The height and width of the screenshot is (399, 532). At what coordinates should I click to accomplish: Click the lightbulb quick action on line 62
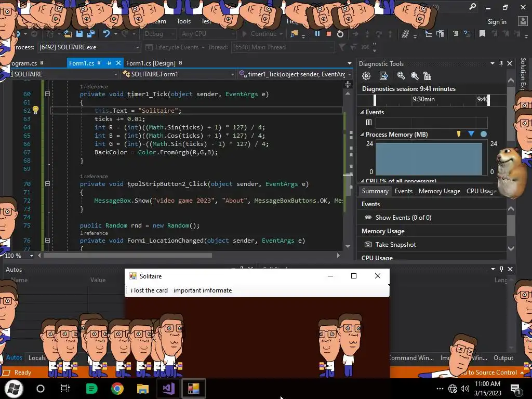coord(36,110)
